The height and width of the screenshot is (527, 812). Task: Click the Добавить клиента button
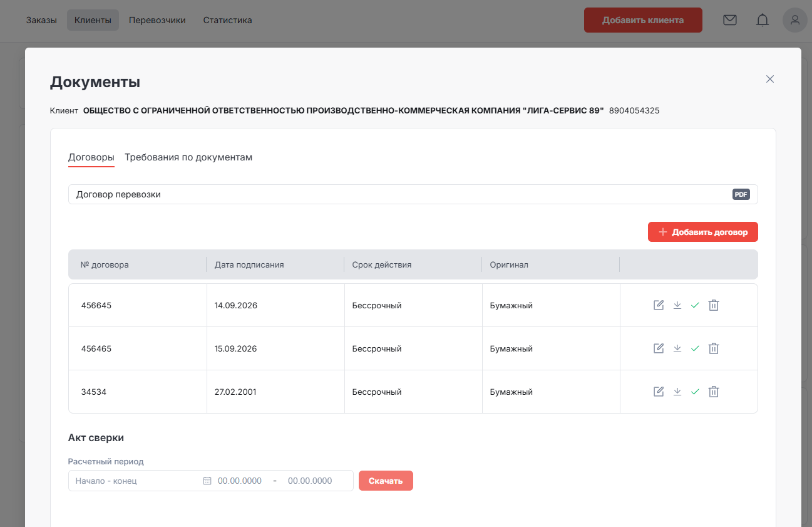point(643,20)
